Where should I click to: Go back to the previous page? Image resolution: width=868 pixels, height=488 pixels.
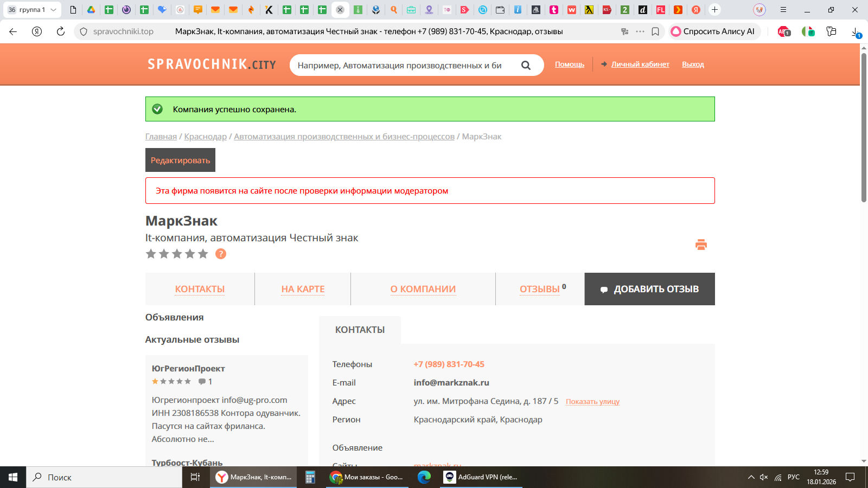point(13,31)
